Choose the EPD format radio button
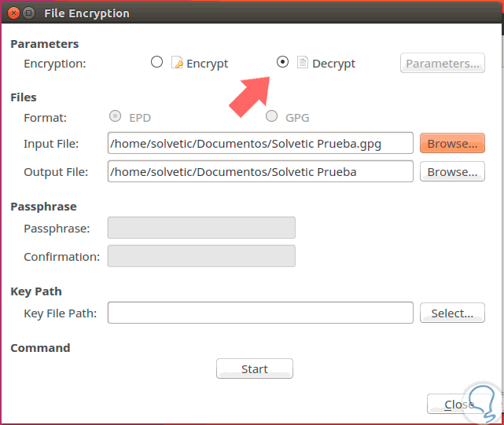504x425 pixels. 116,117
